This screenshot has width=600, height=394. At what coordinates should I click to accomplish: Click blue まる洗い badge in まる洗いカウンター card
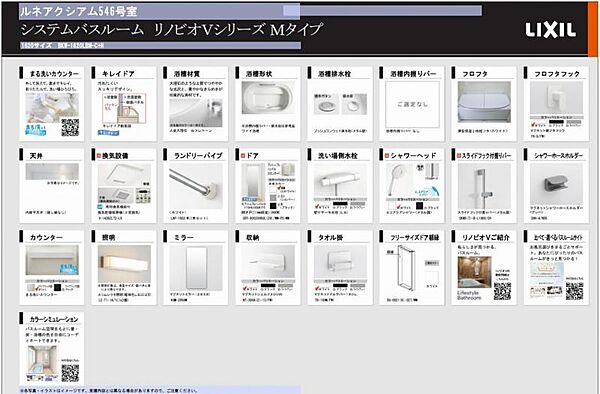pyautogui.click(x=36, y=130)
